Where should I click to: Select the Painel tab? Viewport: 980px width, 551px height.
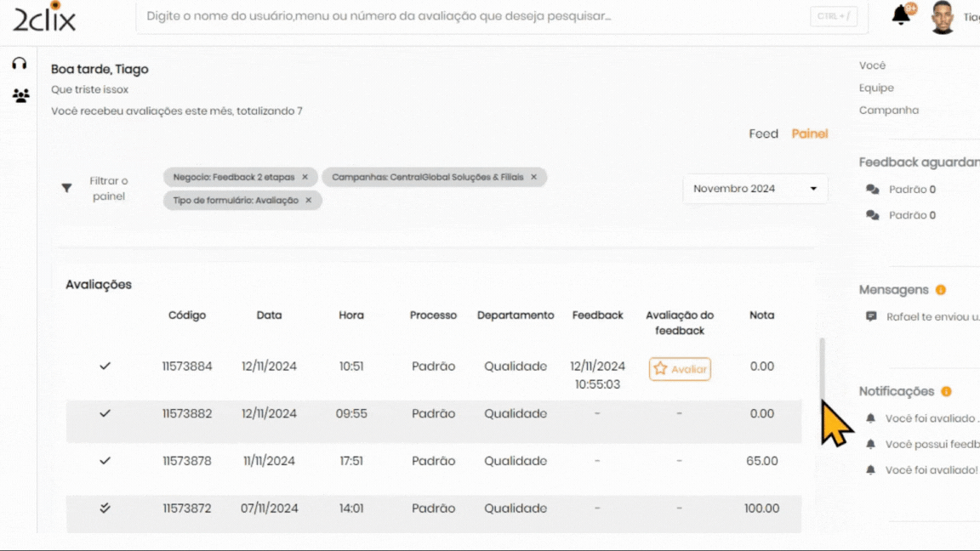click(809, 133)
